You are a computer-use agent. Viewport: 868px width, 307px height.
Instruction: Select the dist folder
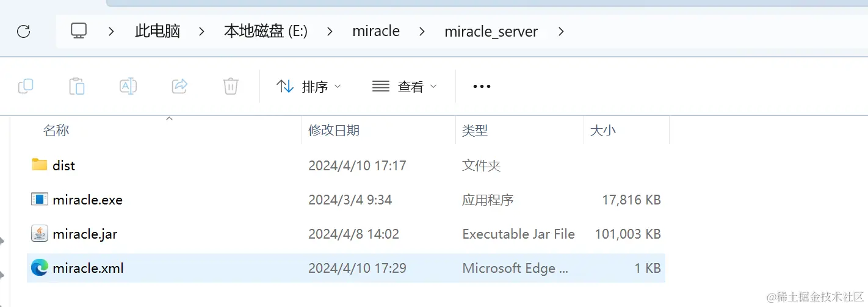tap(63, 165)
